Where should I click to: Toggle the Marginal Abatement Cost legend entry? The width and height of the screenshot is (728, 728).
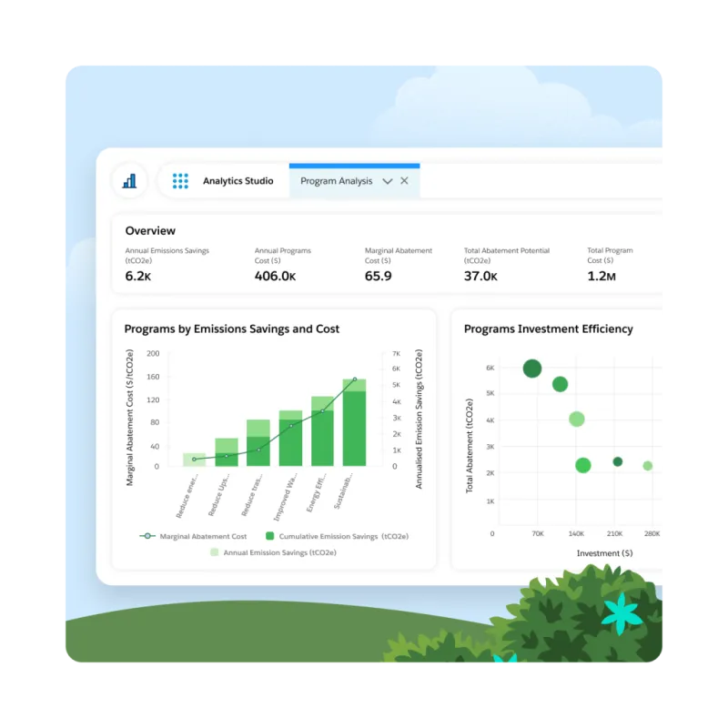click(x=193, y=536)
